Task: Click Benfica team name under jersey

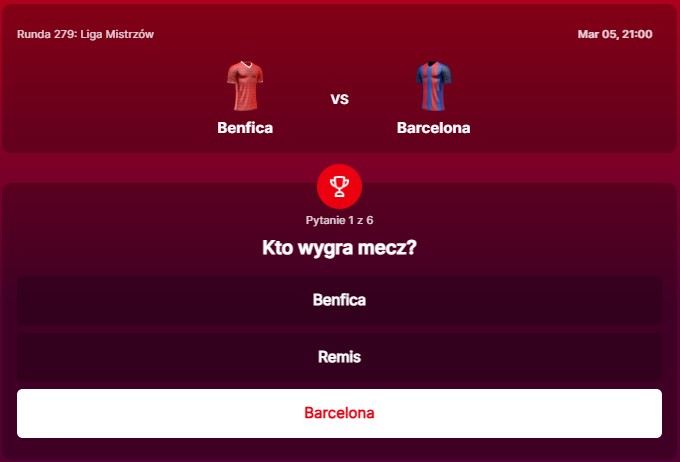Action: pos(245,128)
